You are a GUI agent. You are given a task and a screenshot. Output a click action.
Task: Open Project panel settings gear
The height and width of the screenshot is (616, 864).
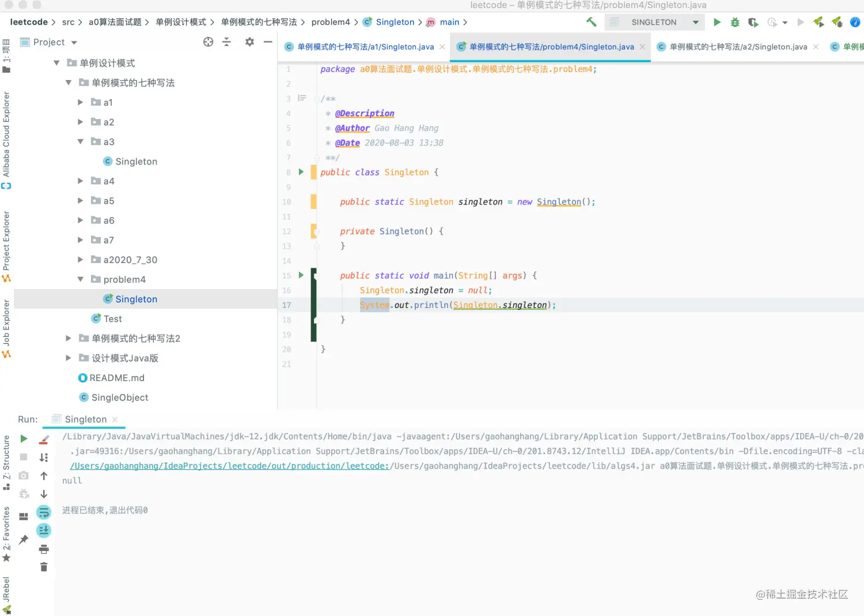click(x=249, y=41)
